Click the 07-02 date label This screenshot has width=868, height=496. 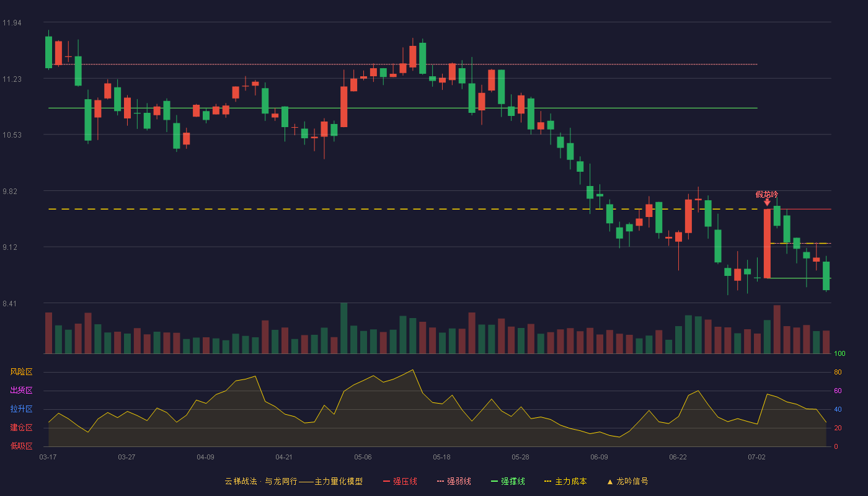(x=756, y=457)
